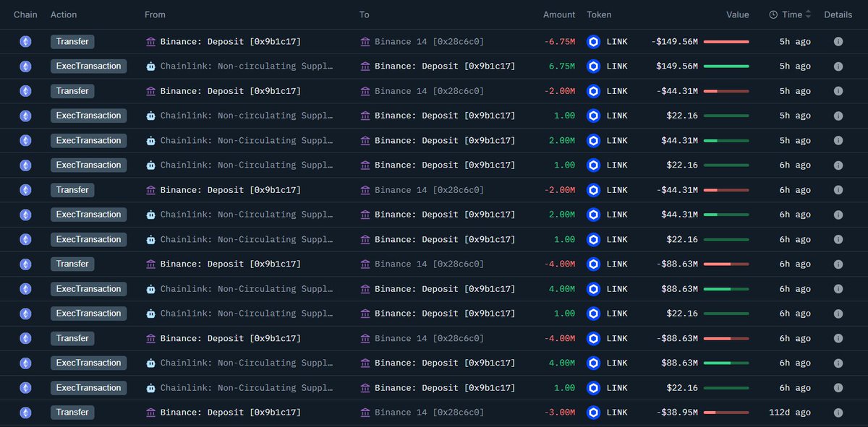The image size is (868, 427).
Task: Click the To column header
Action: [x=365, y=14]
